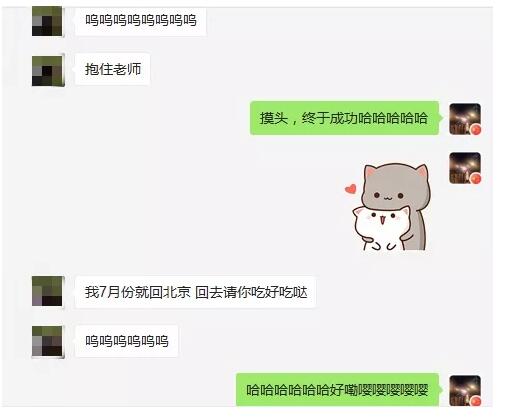Click the gray cat in the sticker
Image resolution: width=506 pixels, height=417 pixels.
tap(397, 190)
